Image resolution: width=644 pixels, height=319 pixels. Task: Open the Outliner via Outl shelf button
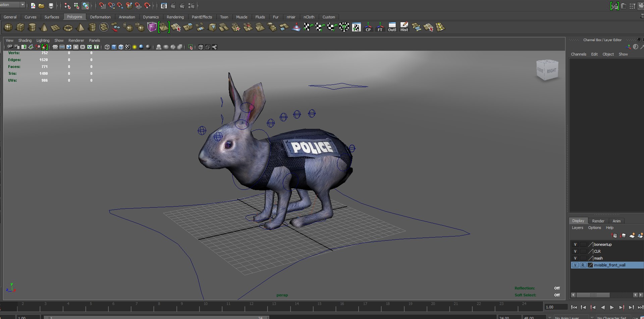(392, 27)
